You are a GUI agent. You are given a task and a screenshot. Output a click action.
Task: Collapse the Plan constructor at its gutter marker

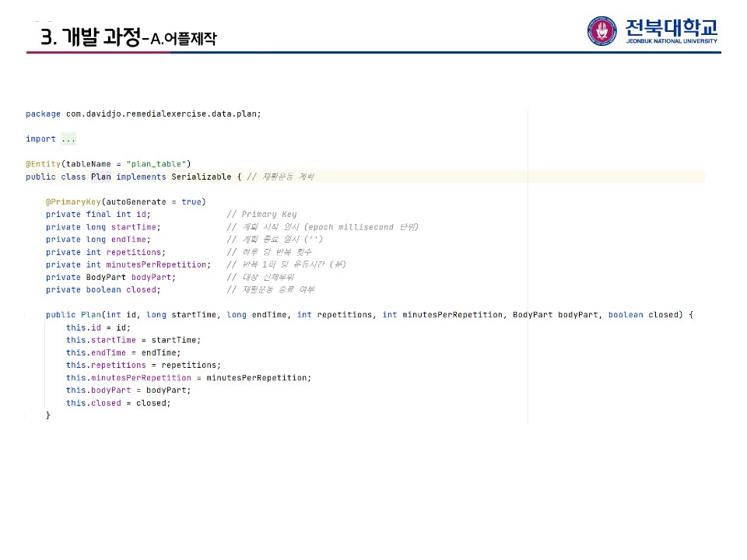click(x=25, y=315)
